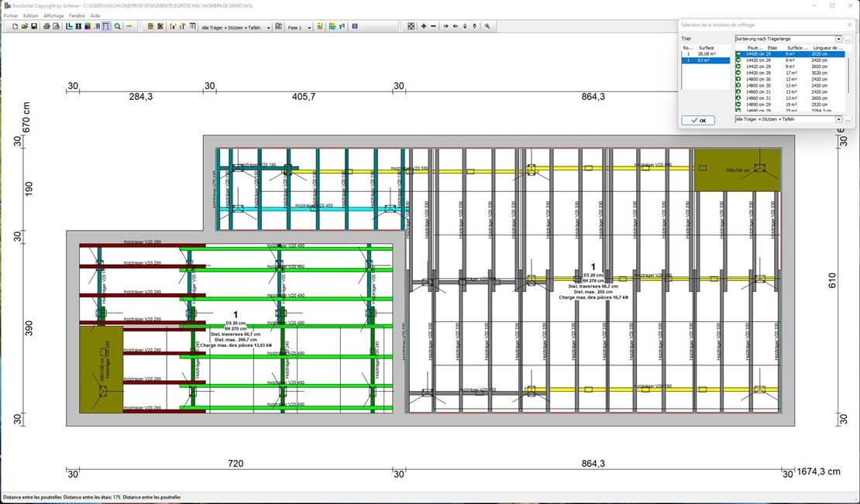Click the minus zoom-out icon

[x=433, y=26]
